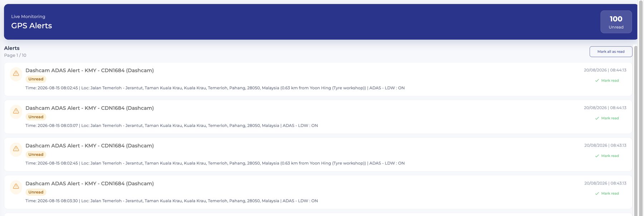Click warning icon of 08:02:45 alert received 08:43:13
Image resolution: width=644 pixels, height=216 pixels.
16,149
